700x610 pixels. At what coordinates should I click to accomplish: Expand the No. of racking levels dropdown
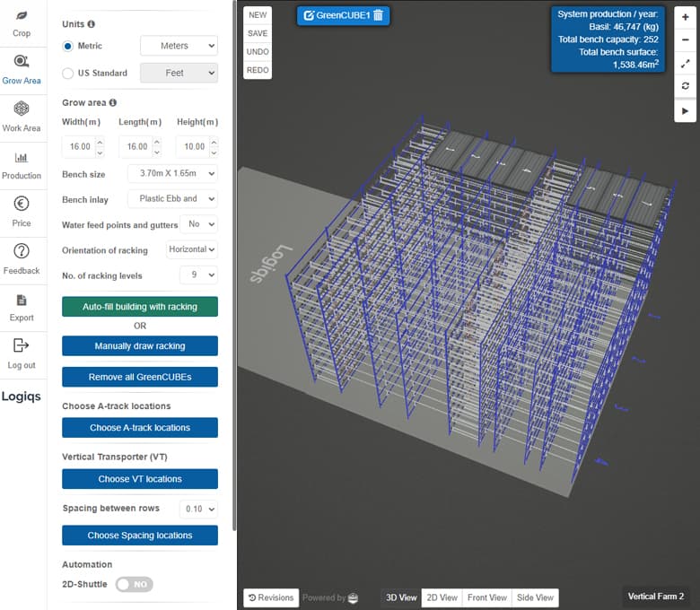198,275
